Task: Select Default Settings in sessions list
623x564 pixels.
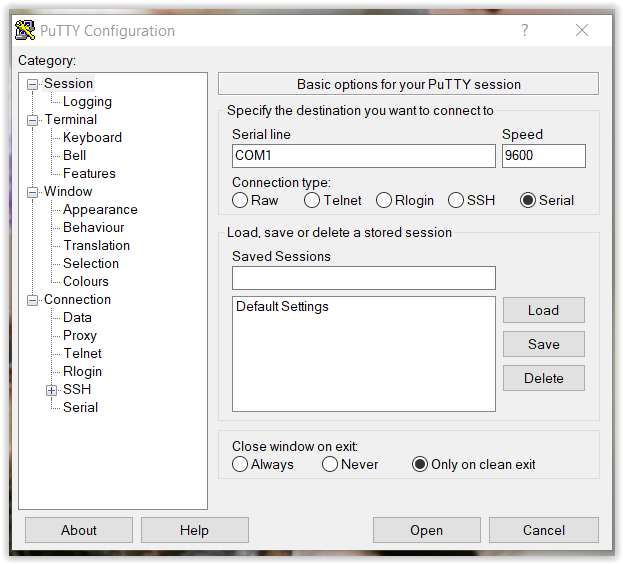Action: 282,307
